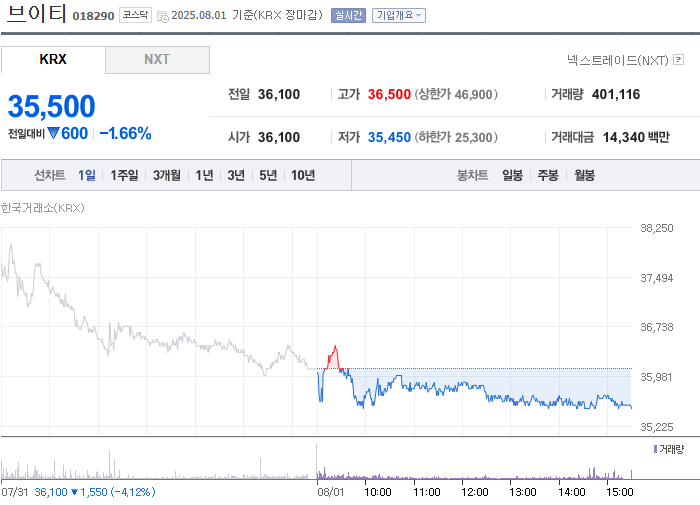The width and height of the screenshot is (700, 505).
Task: Click the 38,250 axis label
Action: click(657, 228)
